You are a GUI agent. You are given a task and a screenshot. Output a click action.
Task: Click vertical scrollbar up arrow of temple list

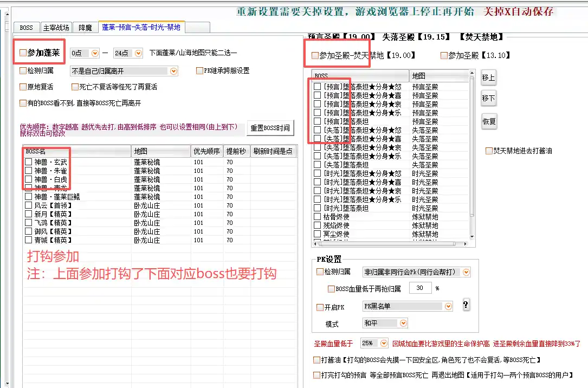coord(472,73)
